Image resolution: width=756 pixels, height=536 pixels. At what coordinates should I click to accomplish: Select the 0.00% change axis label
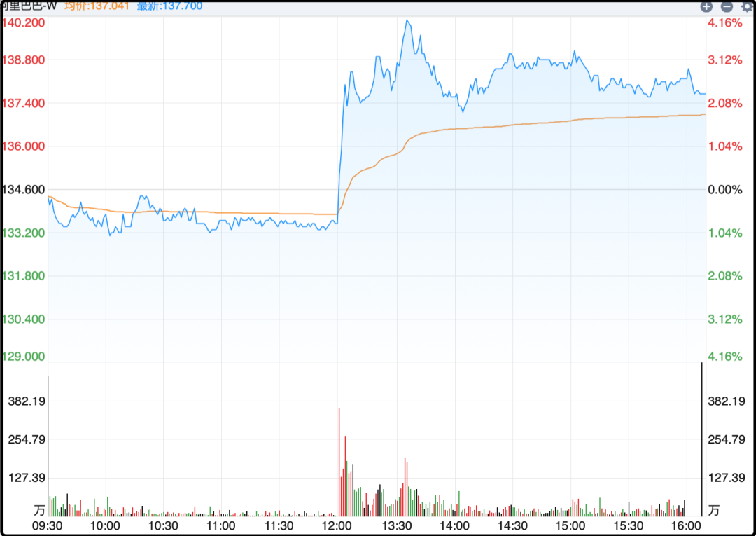724,189
